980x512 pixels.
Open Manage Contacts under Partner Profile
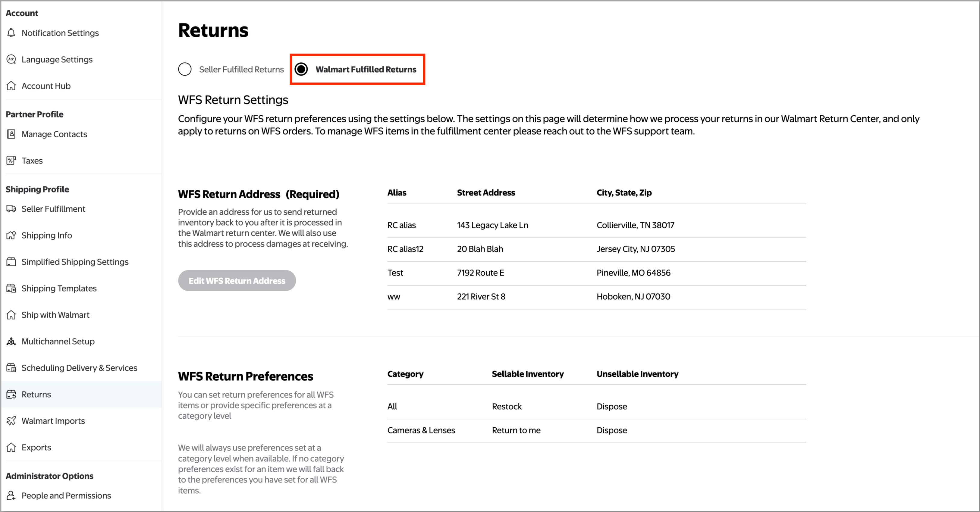tap(55, 134)
